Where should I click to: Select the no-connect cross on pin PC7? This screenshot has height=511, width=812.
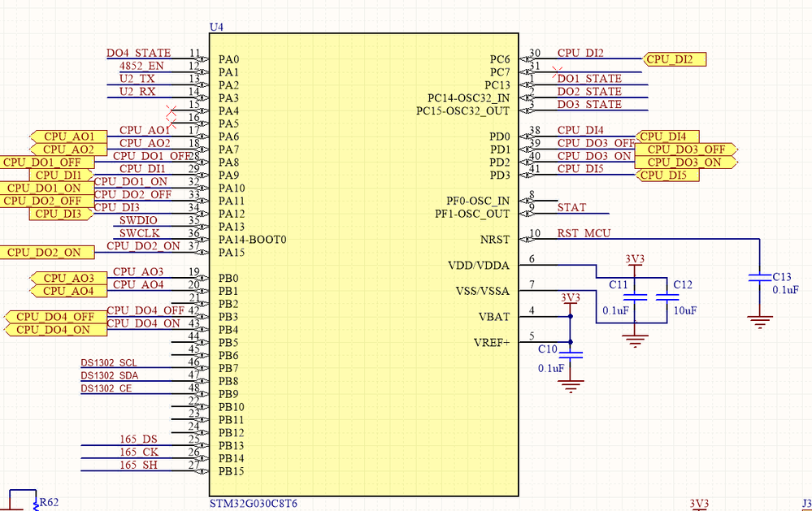coord(558,72)
